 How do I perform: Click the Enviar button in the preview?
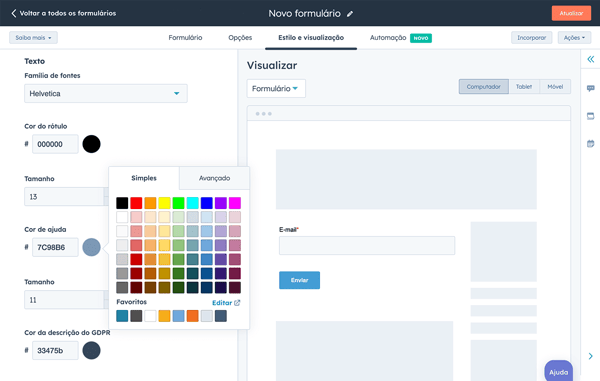(x=299, y=280)
